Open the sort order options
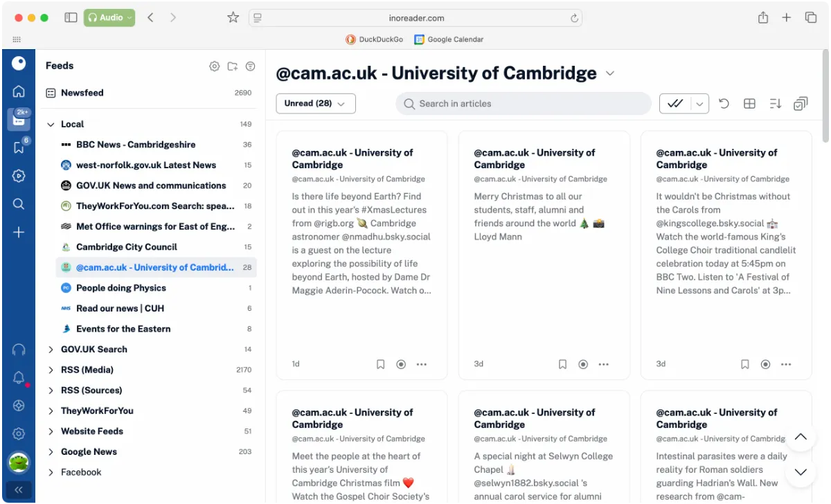The height and width of the screenshot is (504, 831). point(775,102)
